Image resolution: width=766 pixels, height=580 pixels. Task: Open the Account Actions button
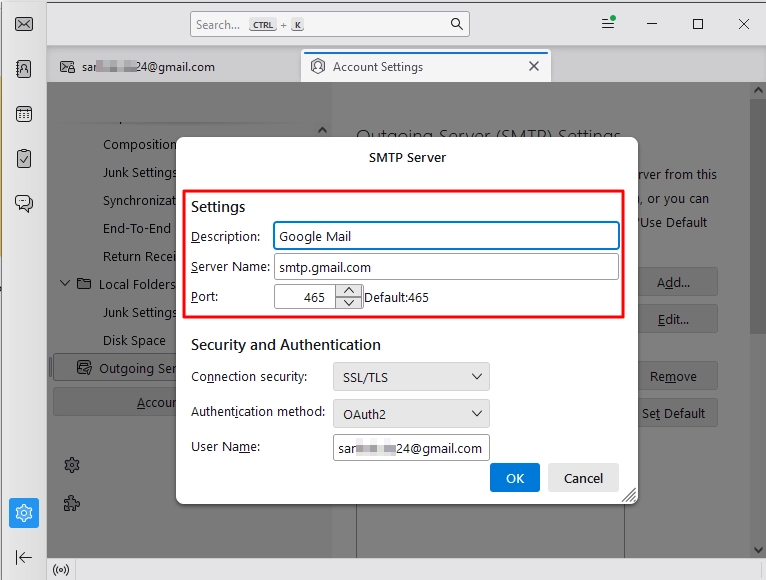[115, 402]
